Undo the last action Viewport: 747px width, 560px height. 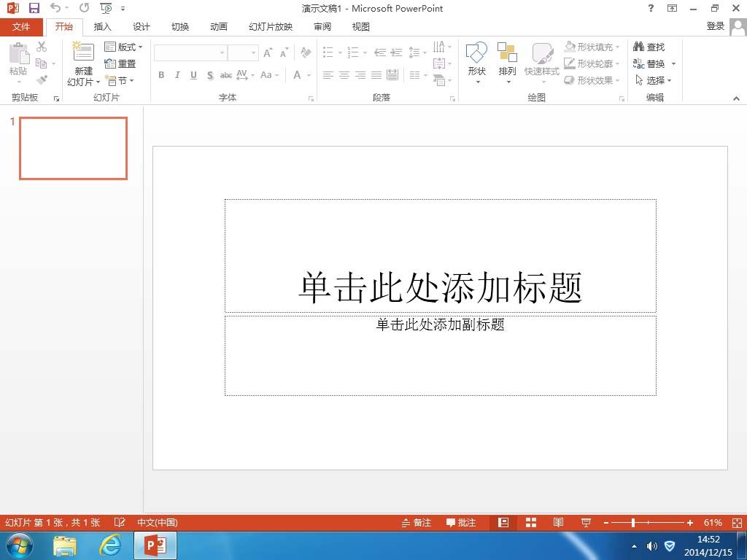coord(55,8)
